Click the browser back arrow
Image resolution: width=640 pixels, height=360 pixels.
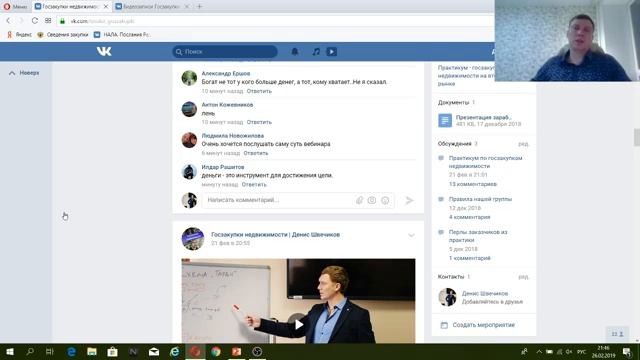pos(8,21)
